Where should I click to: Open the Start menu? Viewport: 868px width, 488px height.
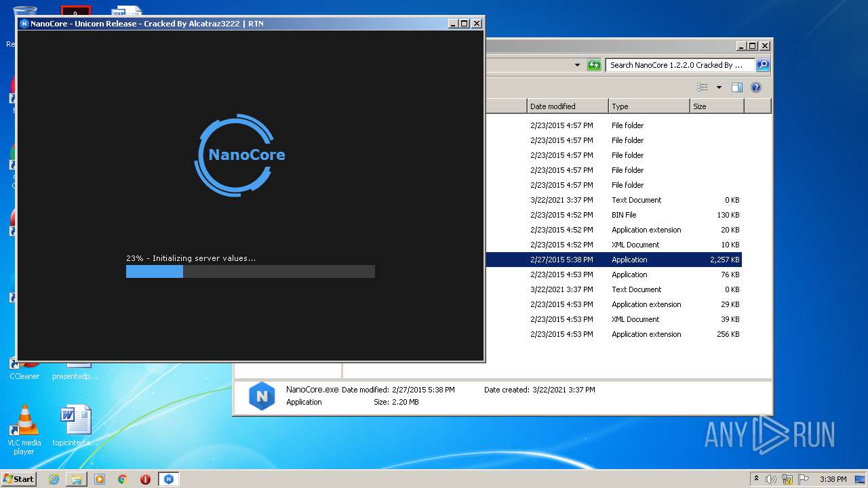pyautogui.click(x=19, y=479)
